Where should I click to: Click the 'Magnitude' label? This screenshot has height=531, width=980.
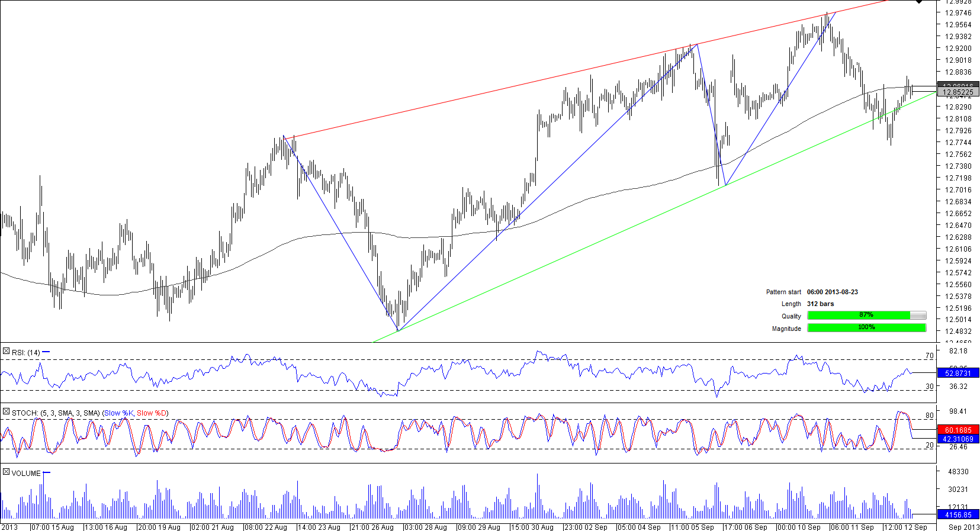[x=786, y=329]
